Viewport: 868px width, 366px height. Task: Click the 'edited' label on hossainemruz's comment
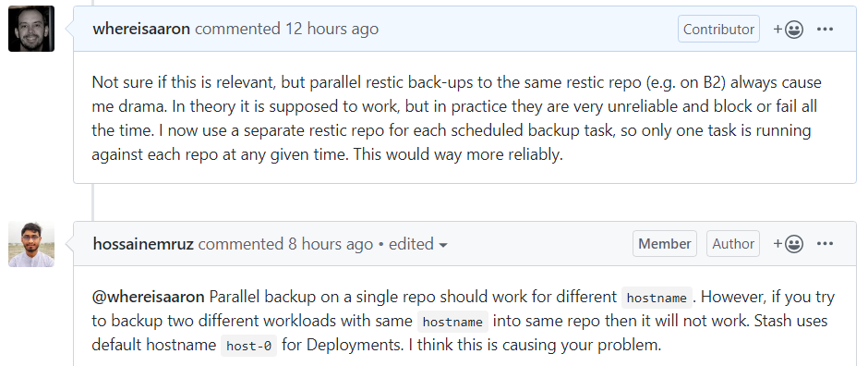(411, 244)
